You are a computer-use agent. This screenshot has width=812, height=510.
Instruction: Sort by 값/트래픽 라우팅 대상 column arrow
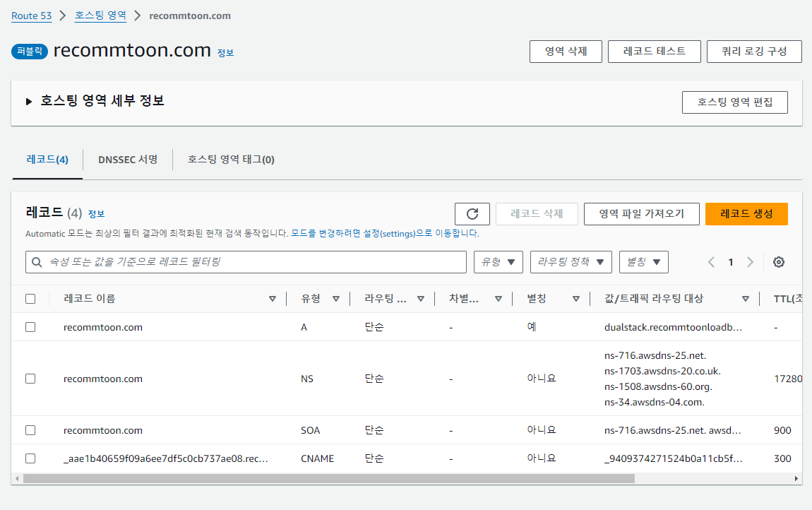[745, 299]
